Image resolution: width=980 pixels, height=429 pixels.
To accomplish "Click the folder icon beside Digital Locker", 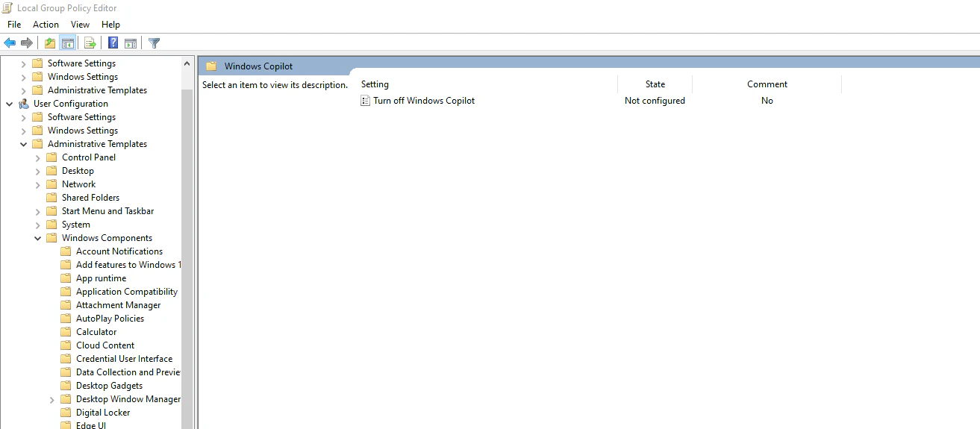I will [x=66, y=413].
